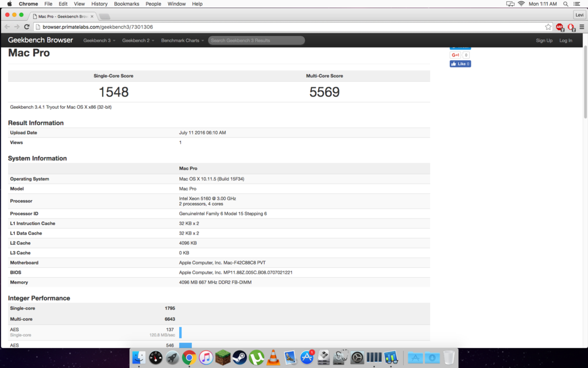The height and width of the screenshot is (368, 588).
Task: Open Finder from the dock
Action: point(139,358)
